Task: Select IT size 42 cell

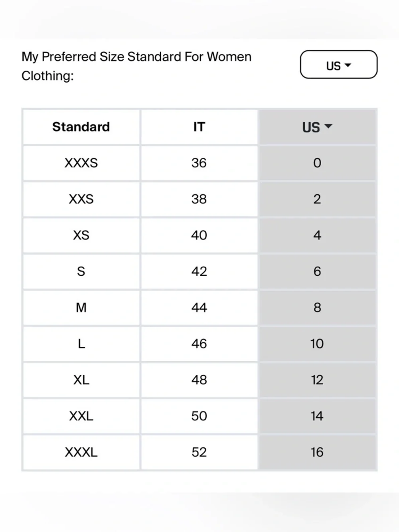Action: 199,271
